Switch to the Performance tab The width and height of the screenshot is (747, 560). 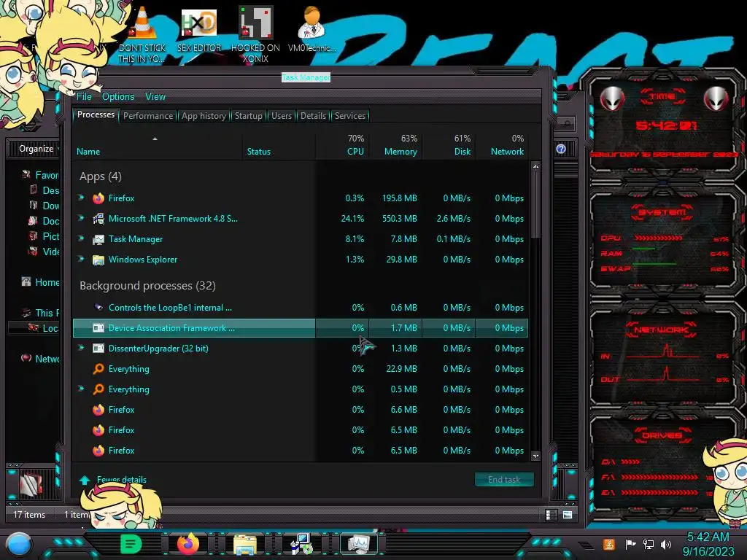point(148,116)
